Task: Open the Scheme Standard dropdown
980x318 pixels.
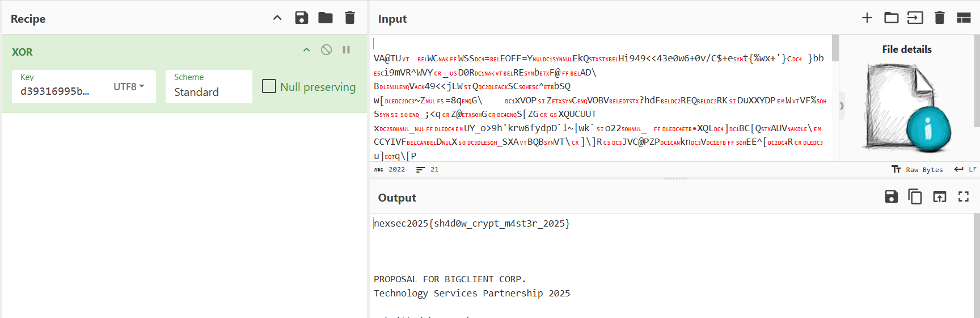Action: tap(208, 86)
